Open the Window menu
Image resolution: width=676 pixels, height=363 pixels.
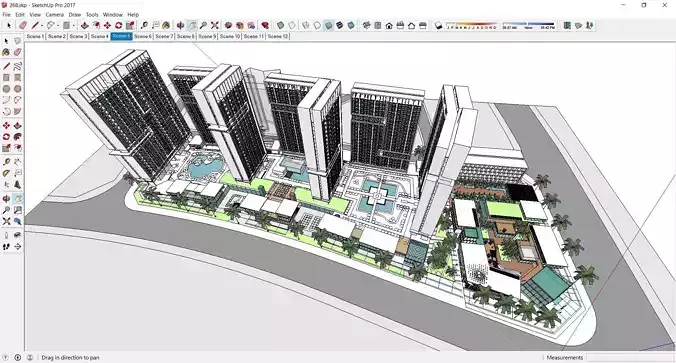coord(113,14)
